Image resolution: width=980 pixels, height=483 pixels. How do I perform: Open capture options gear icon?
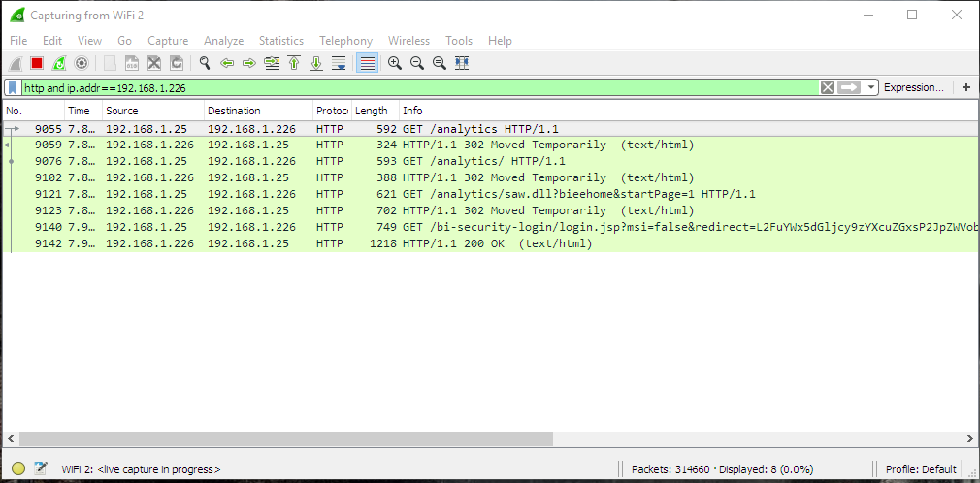click(82, 63)
